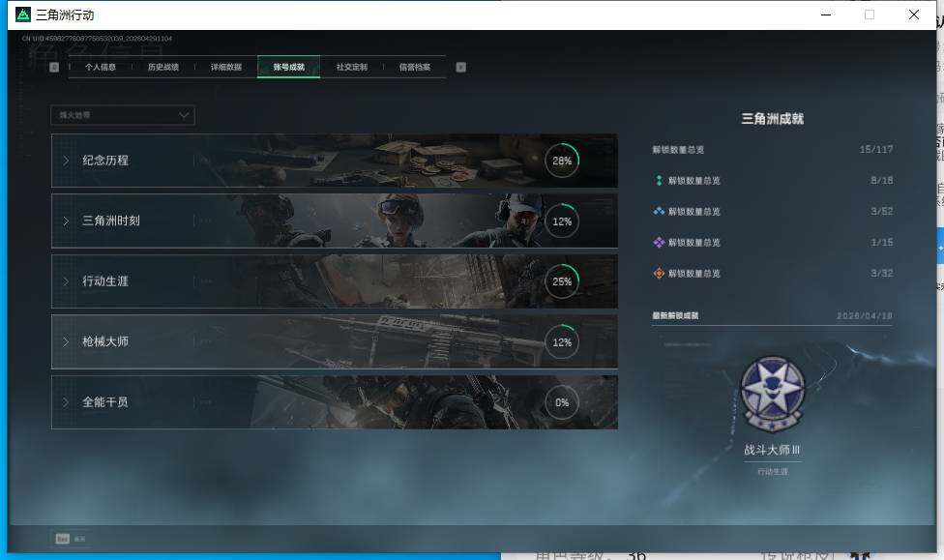Expand the 全能干员 row chevron
Viewport: 944px width, 560px height.
(x=66, y=402)
